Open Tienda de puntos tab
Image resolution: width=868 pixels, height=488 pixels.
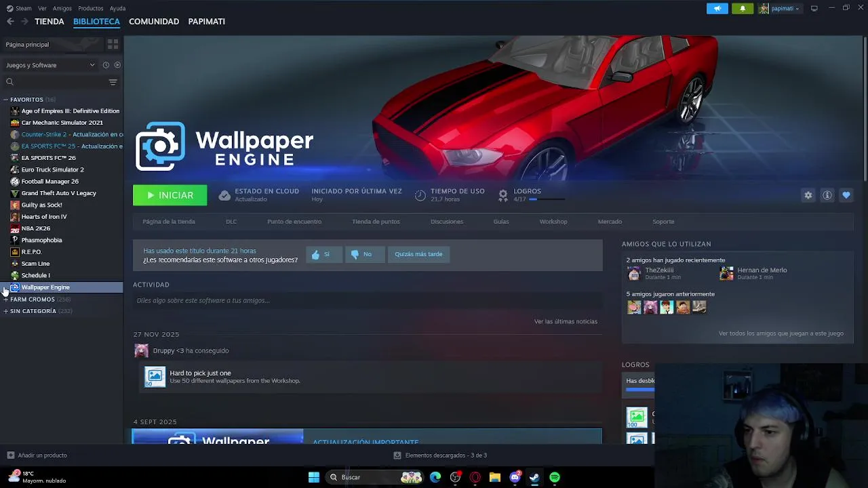click(376, 222)
